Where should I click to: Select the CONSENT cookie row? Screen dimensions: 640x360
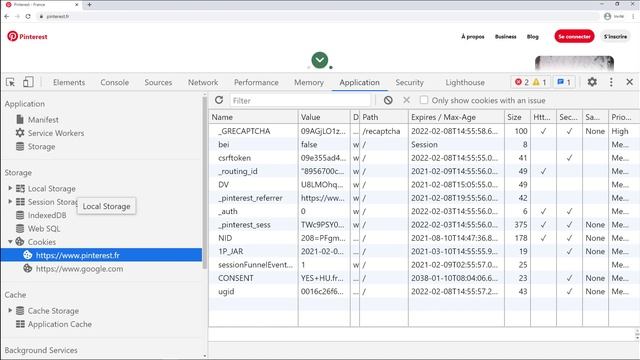click(424, 278)
